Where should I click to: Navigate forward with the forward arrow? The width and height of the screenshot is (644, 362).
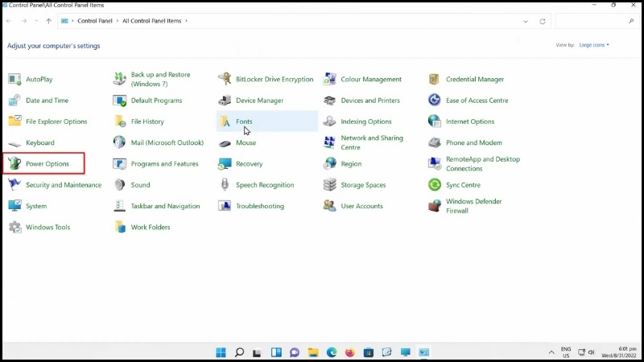click(x=24, y=21)
